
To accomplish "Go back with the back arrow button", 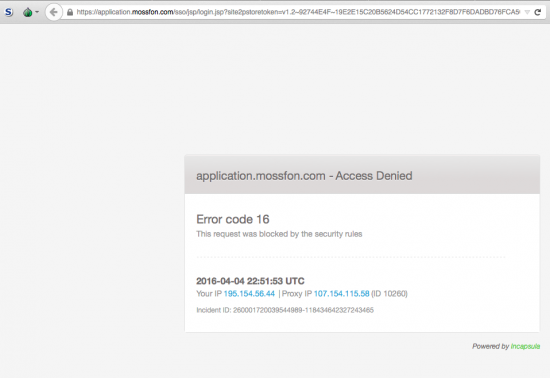I will pyautogui.click(x=54, y=12).
